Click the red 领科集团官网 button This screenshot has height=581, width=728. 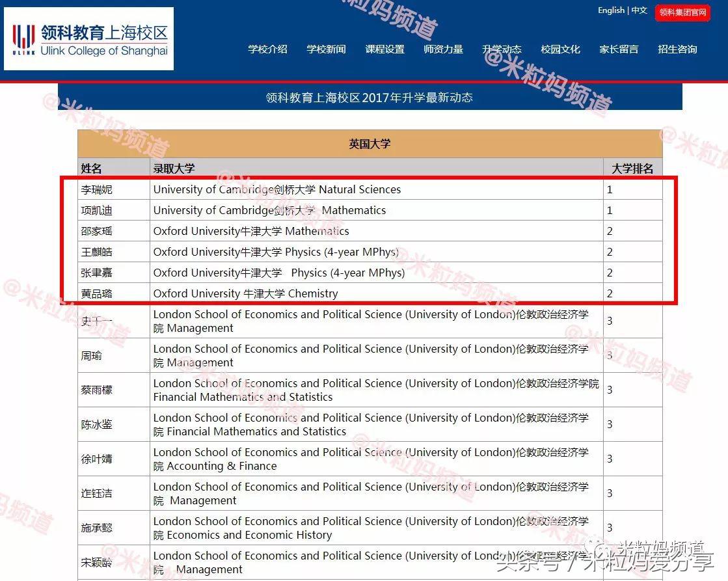(x=682, y=12)
